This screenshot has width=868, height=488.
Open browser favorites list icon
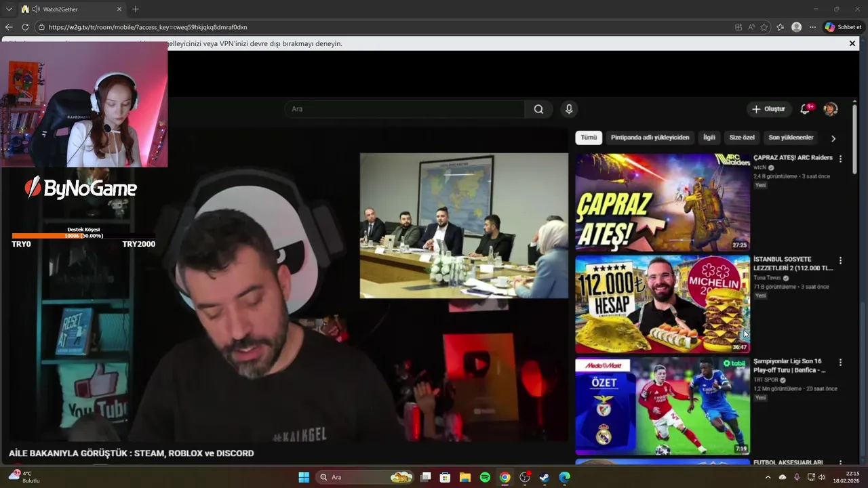click(781, 27)
